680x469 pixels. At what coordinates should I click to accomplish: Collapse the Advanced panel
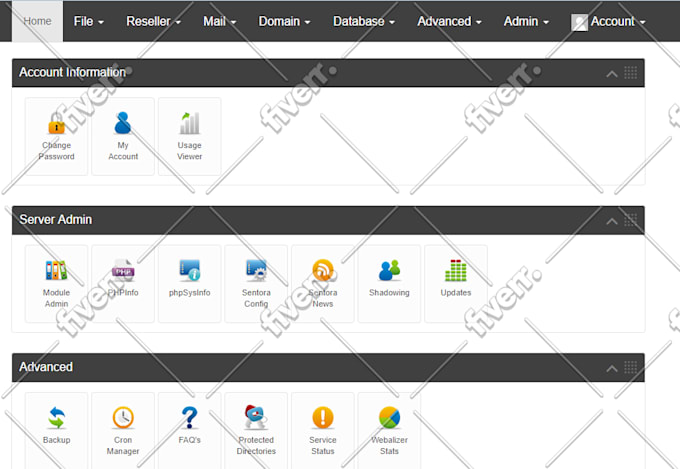[x=611, y=369]
